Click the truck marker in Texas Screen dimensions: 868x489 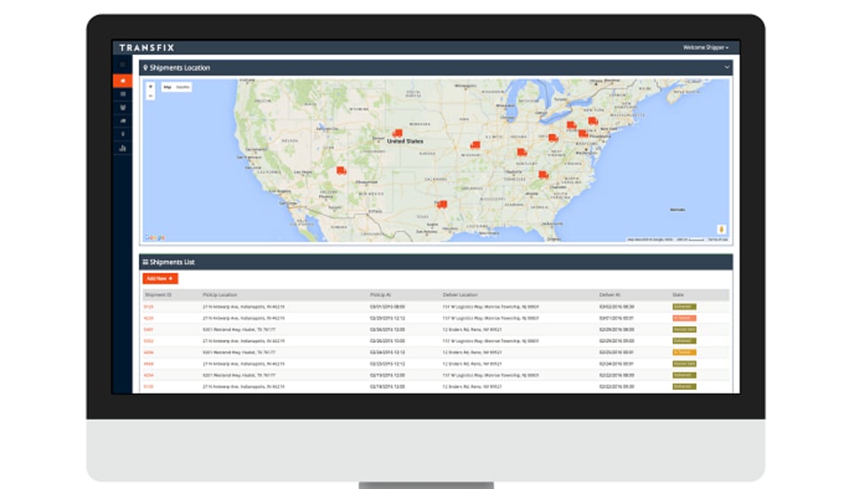click(441, 204)
